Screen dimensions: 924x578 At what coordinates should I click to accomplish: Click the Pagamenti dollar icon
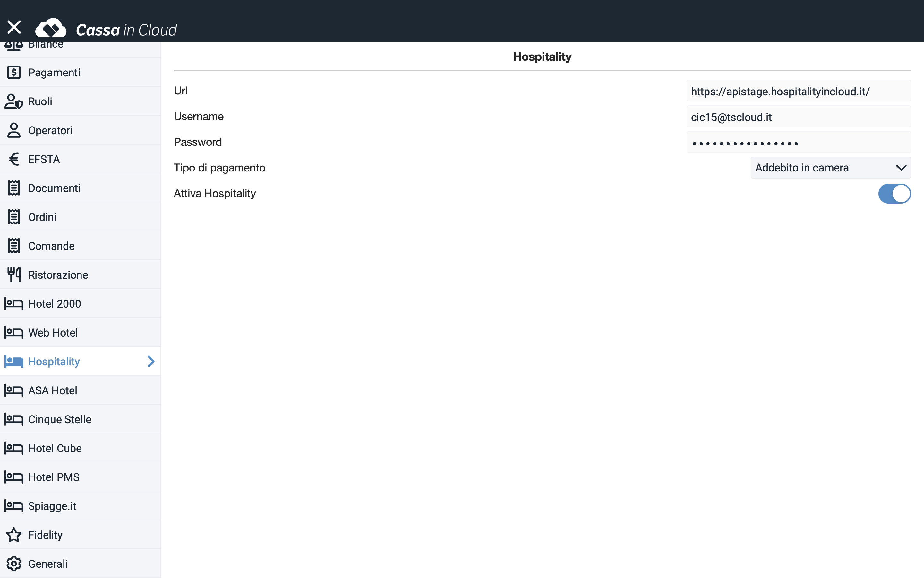click(14, 72)
